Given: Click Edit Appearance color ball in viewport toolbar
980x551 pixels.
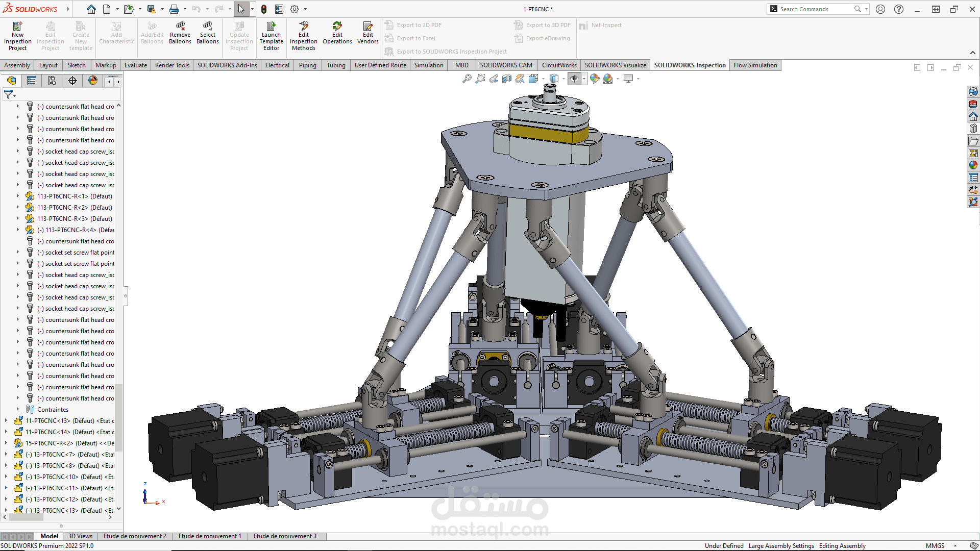Looking at the screenshot, I should click(594, 79).
